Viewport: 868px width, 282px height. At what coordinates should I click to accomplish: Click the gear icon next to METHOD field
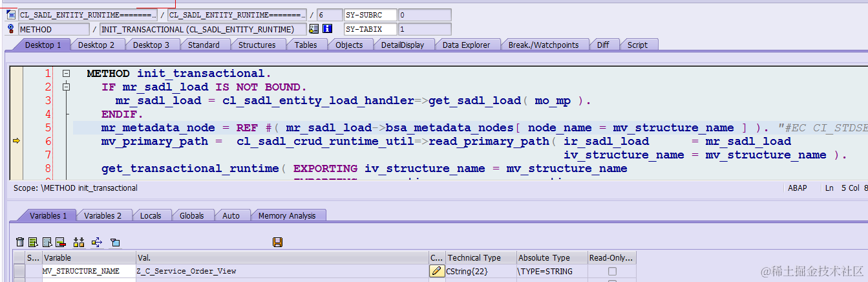pyautogui.click(x=11, y=29)
